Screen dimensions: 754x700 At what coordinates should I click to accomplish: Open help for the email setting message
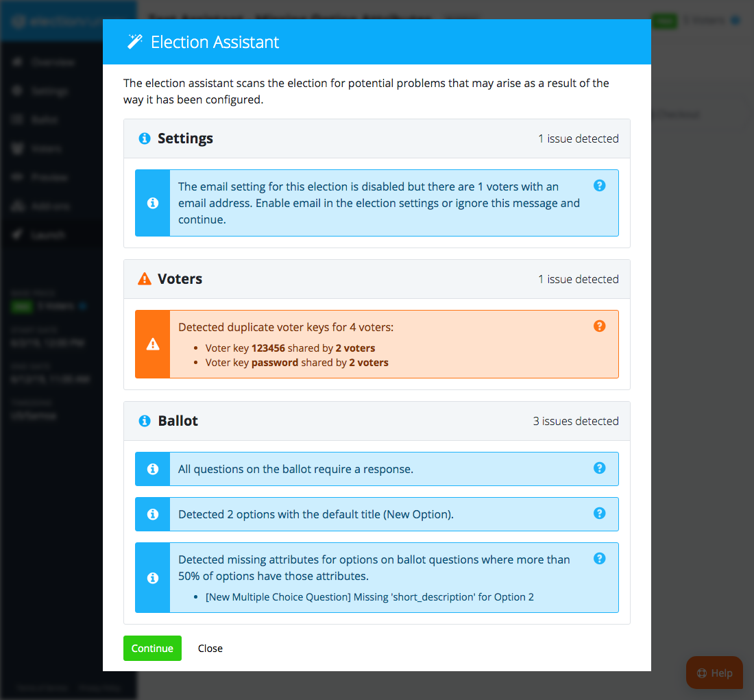(x=599, y=186)
